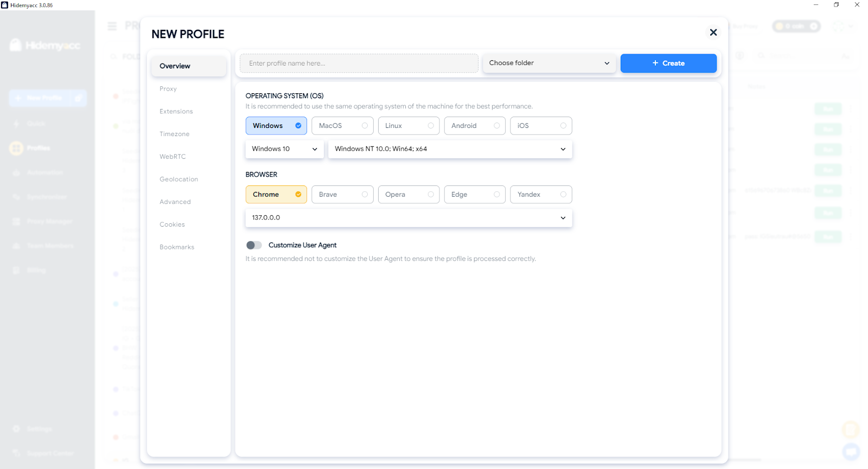Go to the Geolocation tab
868x469 pixels.
pyautogui.click(x=178, y=179)
